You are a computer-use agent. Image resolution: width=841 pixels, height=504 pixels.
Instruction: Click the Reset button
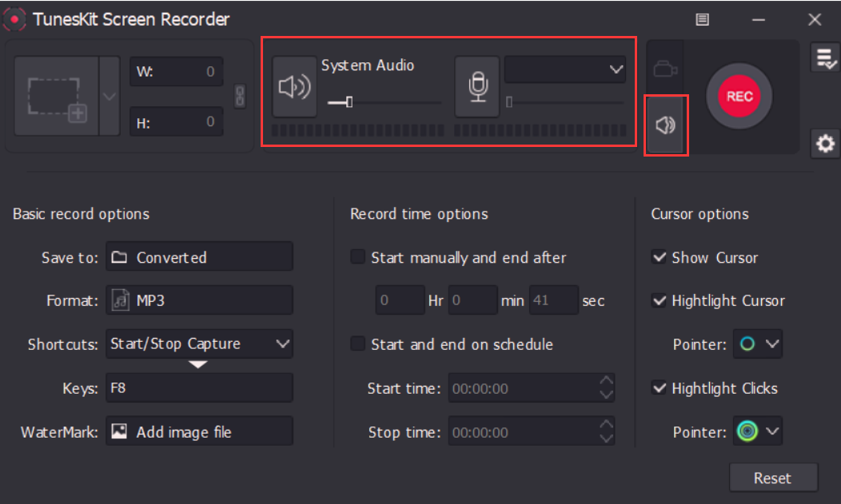[773, 478]
